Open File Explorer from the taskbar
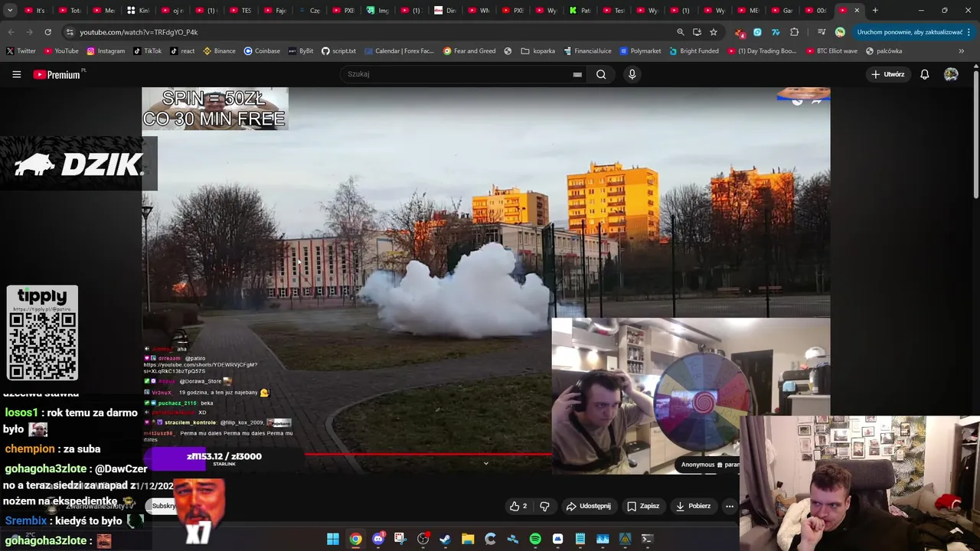980x551 pixels. [468, 539]
